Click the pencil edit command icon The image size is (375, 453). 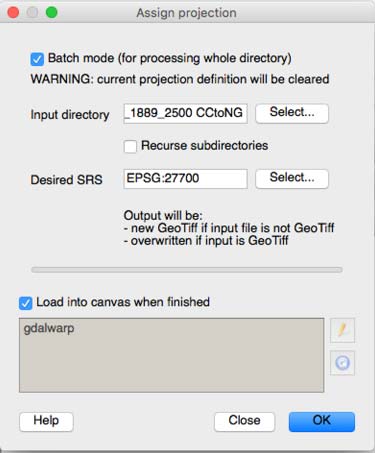(342, 330)
